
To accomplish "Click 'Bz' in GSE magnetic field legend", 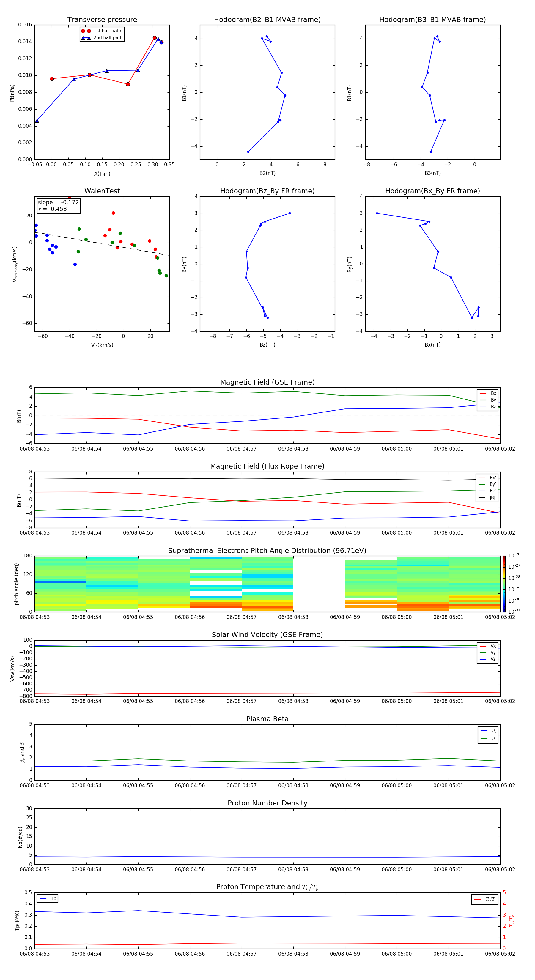I will [488, 407].
